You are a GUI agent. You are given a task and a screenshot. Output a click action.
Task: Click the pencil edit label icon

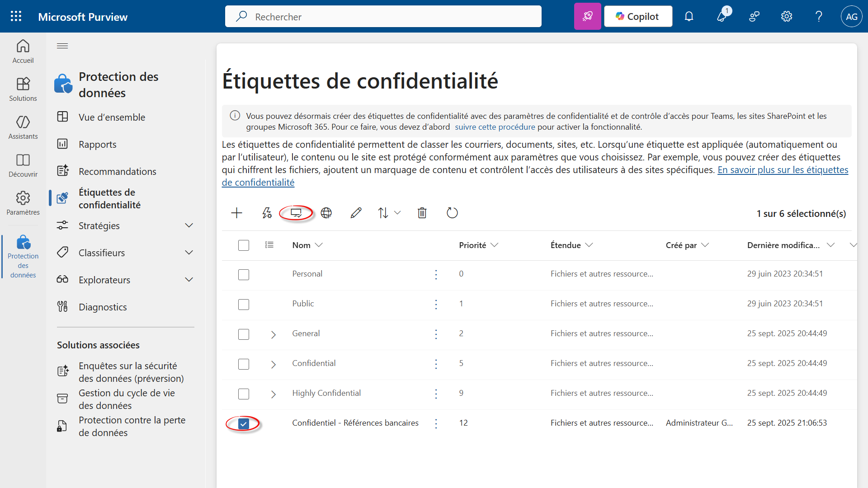point(356,213)
